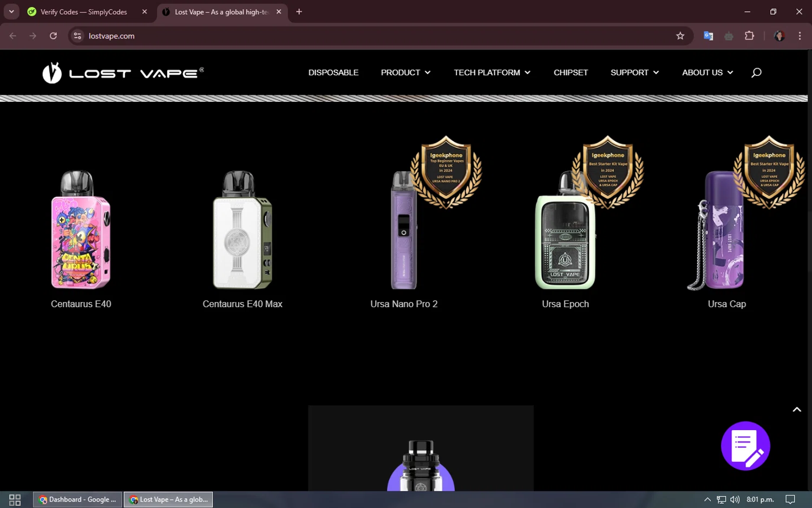Open the Ursa Epoch product link
Image resolution: width=812 pixels, height=508 pixels.
(565, 304)
